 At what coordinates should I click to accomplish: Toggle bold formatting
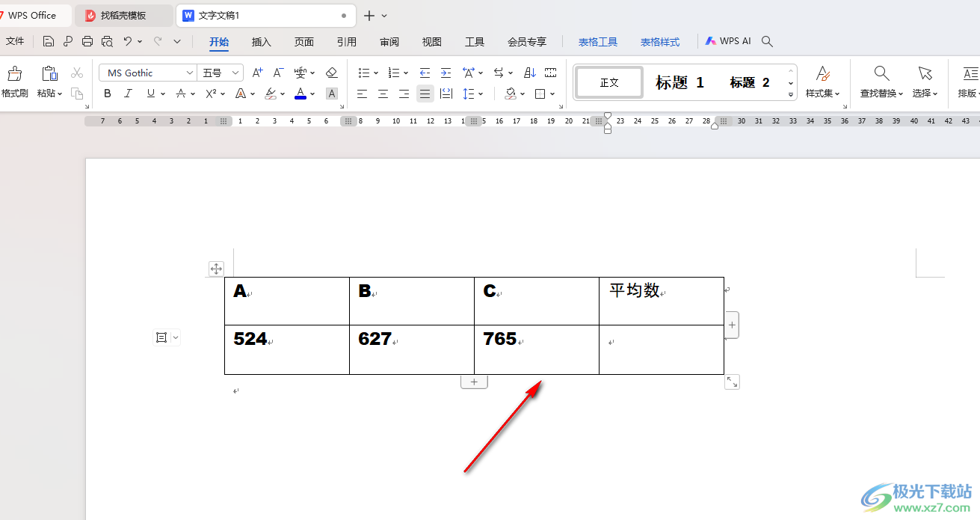point(108,94)
